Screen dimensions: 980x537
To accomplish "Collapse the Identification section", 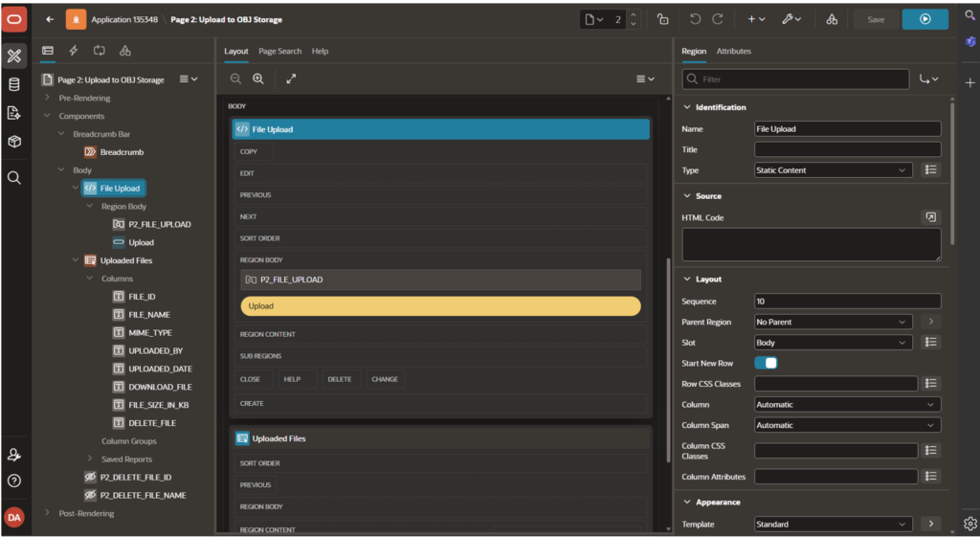I will tap(687, 107).
